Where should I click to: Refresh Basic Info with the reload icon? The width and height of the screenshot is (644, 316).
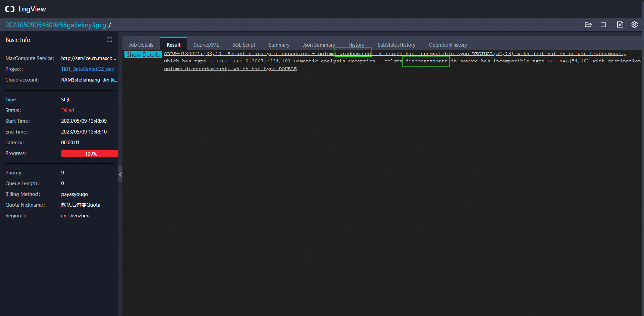pos(109,40)
